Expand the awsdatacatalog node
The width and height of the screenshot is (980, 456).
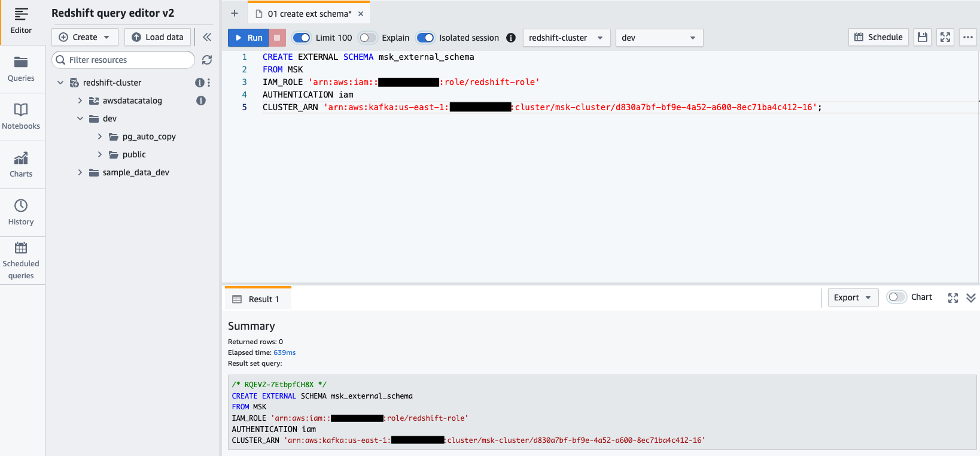click(80, 101)
